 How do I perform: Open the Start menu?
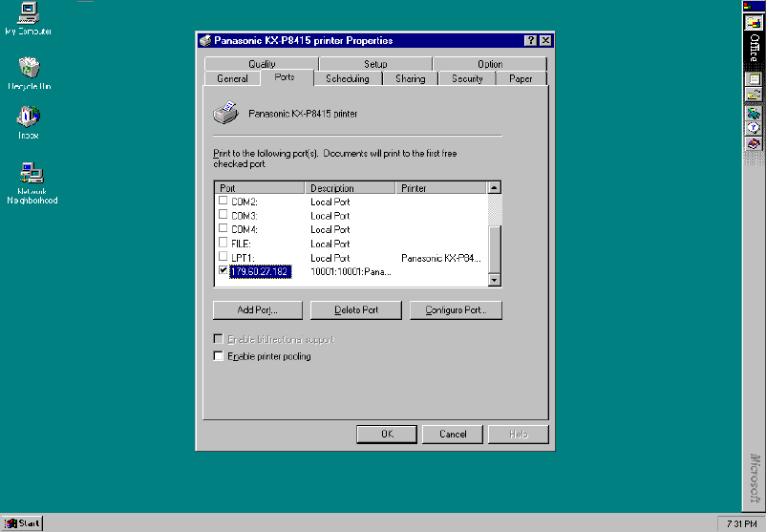[x=22, y=523]
